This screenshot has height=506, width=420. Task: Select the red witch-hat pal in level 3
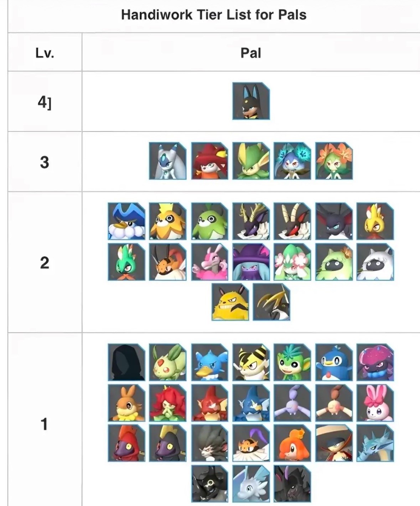tap(209, 161)
